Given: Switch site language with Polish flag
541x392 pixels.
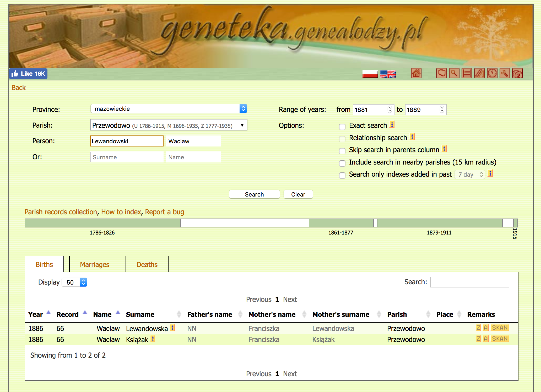Looking at the screenshot, I should [370, 74].
